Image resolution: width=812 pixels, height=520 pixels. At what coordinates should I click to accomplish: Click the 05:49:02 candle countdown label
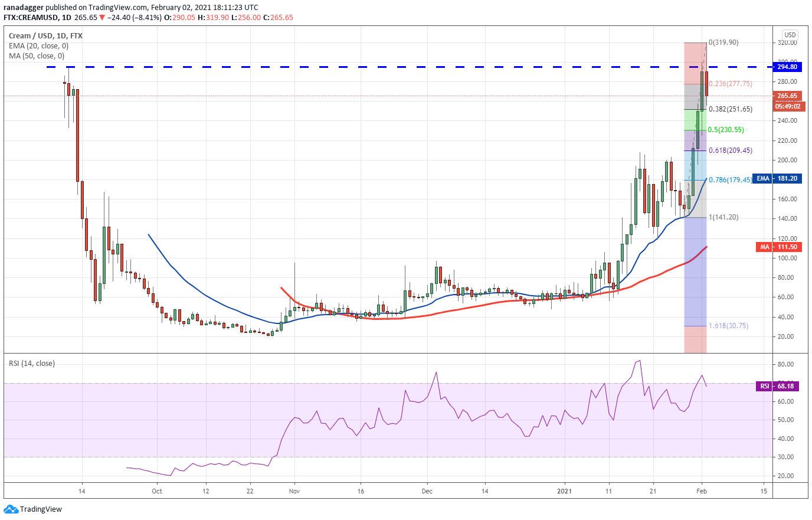pyautogui.click(x=788, y=106)
